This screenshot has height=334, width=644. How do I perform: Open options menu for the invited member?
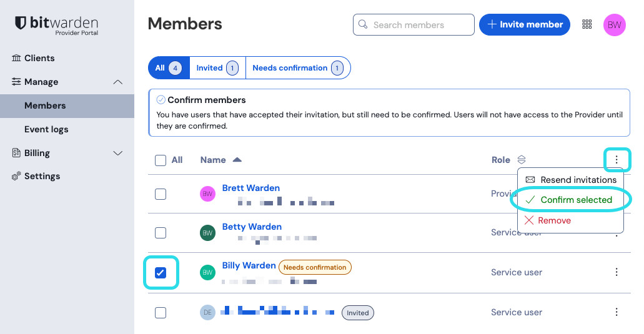click(x=617, y=312)
